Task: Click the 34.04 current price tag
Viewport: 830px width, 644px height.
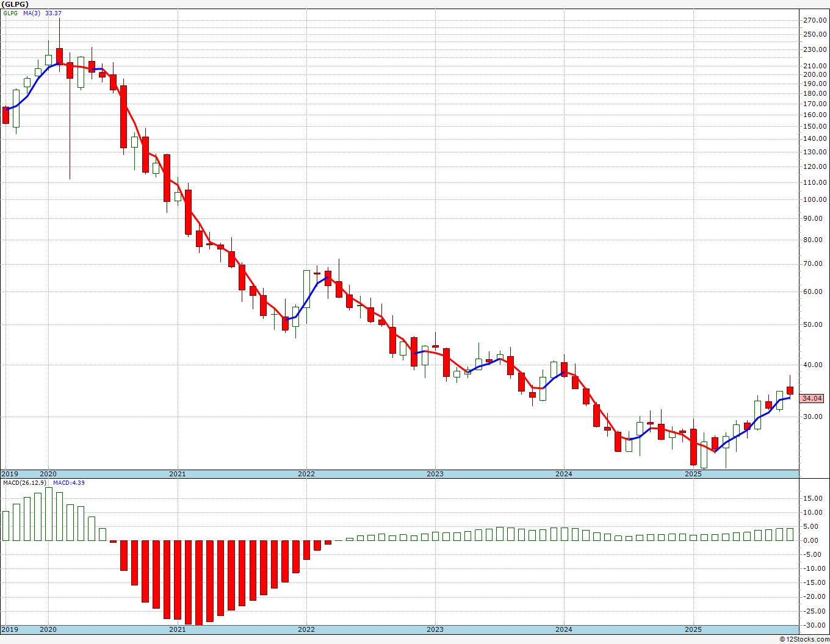Action: [812, 398]
